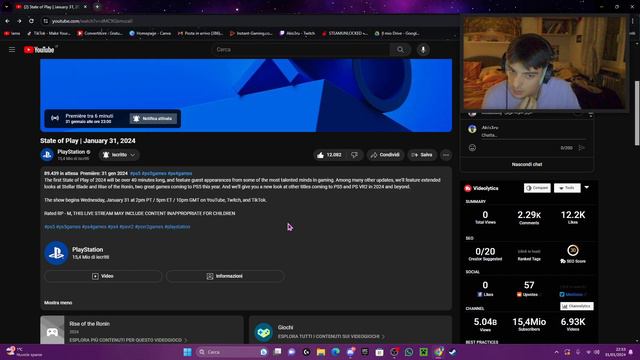This screenshot has width=640, height=360.
Task: Open the taskbar clock and date
Action: point(616,352)
